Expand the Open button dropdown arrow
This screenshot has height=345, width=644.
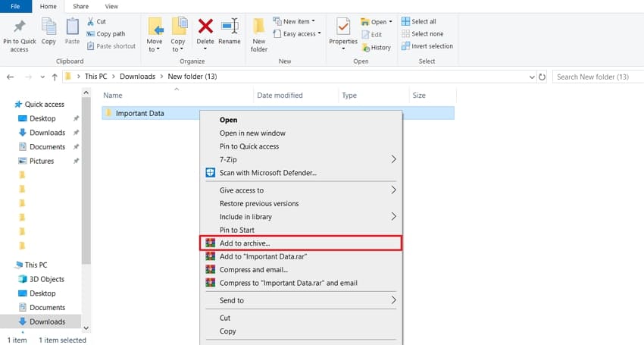[x=390, y=22]
